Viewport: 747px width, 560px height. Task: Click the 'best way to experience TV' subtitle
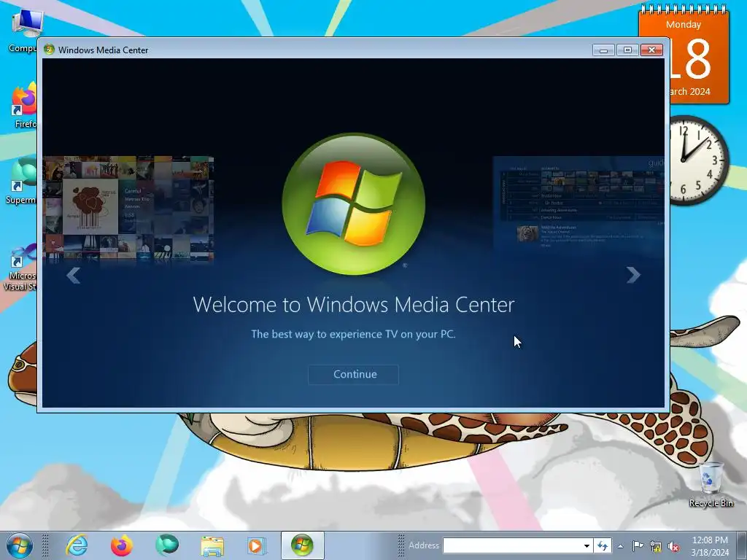click(353, 334)
